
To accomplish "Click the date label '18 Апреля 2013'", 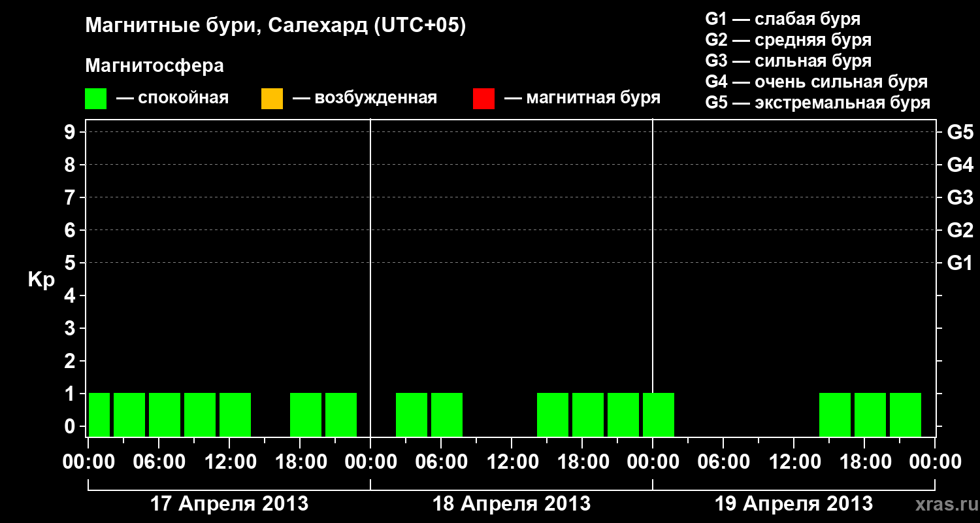I will (x=512, y=504).
